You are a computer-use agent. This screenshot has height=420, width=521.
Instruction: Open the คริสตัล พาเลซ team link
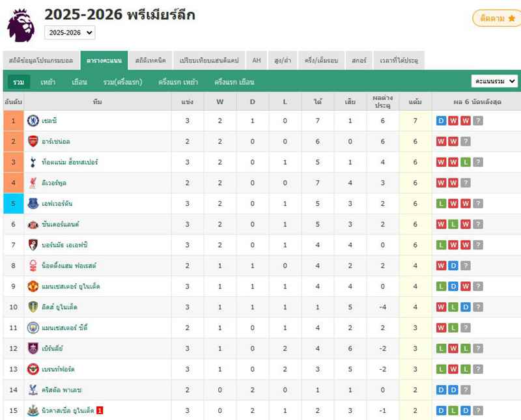coord(61,390)
